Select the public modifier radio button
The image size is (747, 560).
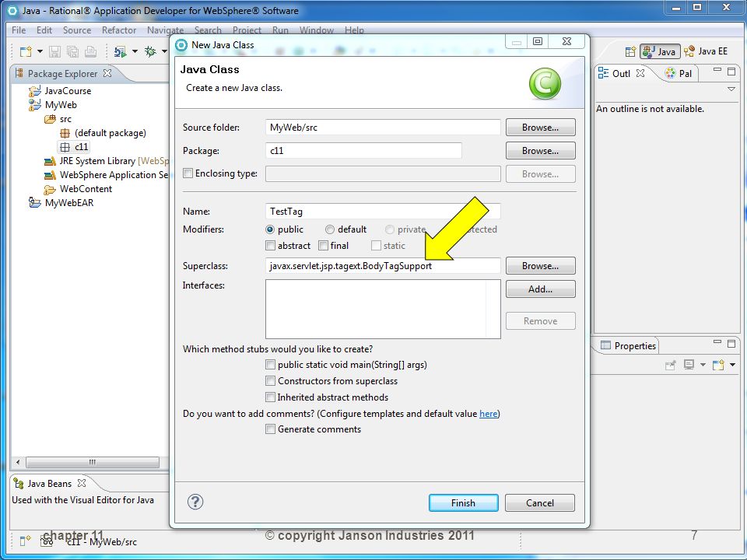click(x=270, y=229)
